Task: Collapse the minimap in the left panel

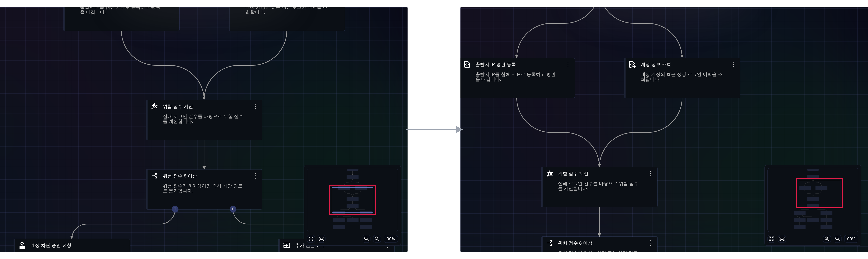Action: tap(311, 239)
